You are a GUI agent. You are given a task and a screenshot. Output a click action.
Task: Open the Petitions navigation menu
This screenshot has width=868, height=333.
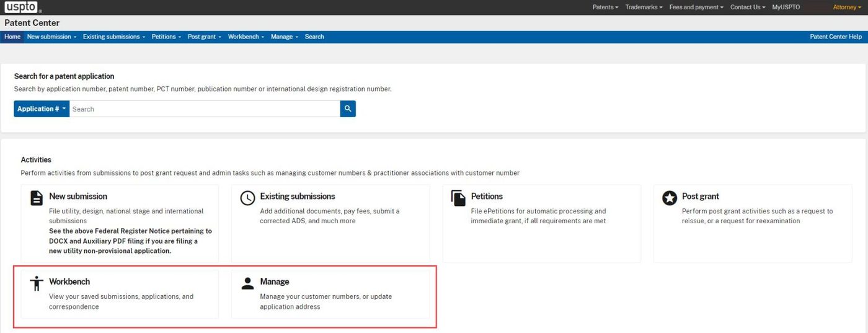[x=166, y=37]
